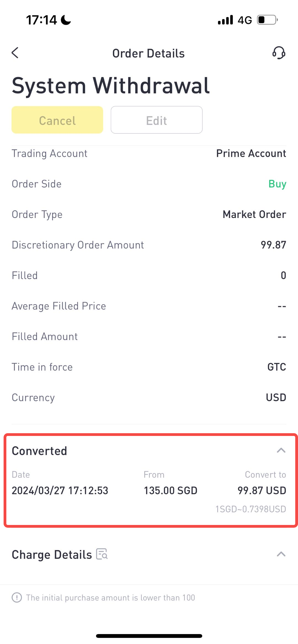This screenshot has height=644, width=298.
Task: Tap the moon focus mode icon
Action: coord(66,20)
